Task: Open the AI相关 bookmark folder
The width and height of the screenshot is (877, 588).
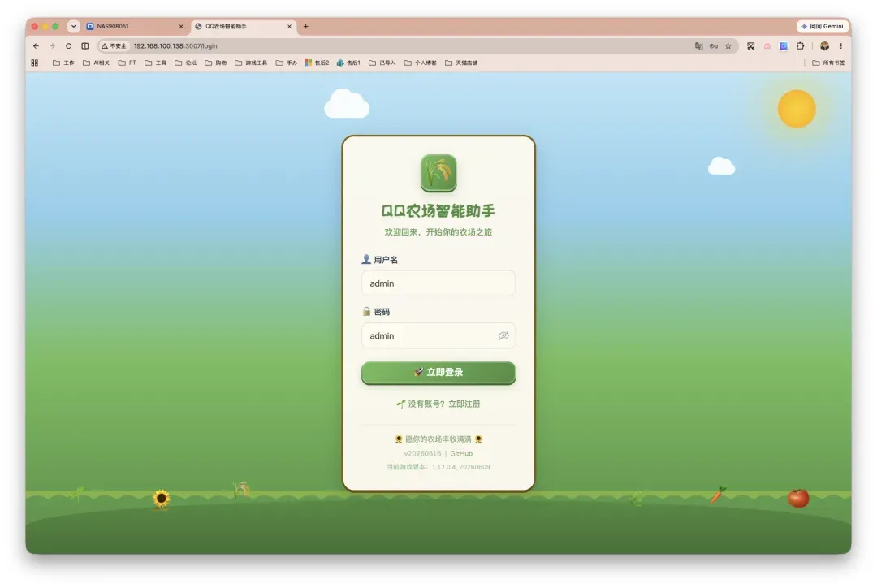Action: (x=96, y=63)
